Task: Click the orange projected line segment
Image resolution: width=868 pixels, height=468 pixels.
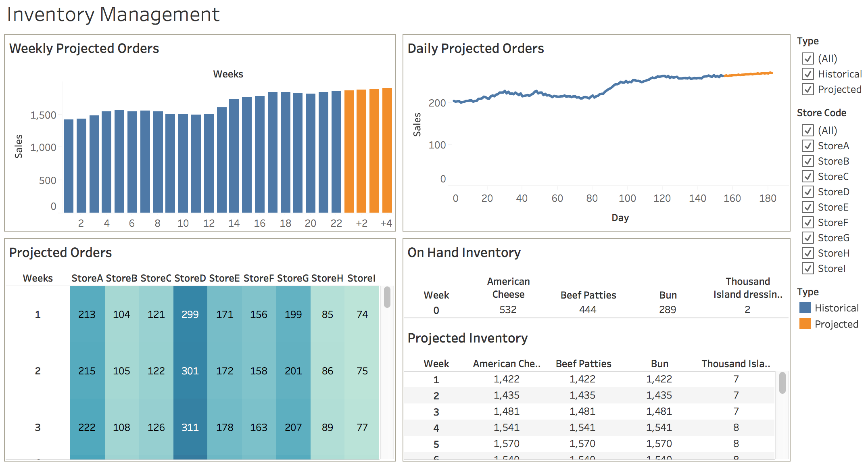Action: click(x=748, y=74)
